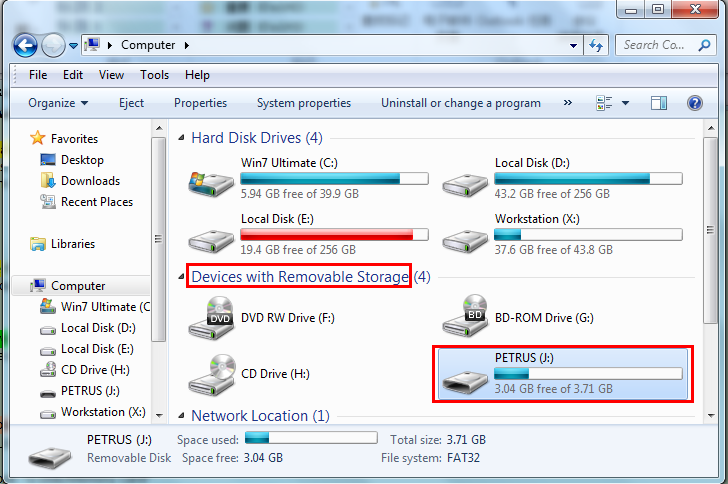Click the Network Location (1) heading
This screenshot has width=728, height=484.
point(260,415)
